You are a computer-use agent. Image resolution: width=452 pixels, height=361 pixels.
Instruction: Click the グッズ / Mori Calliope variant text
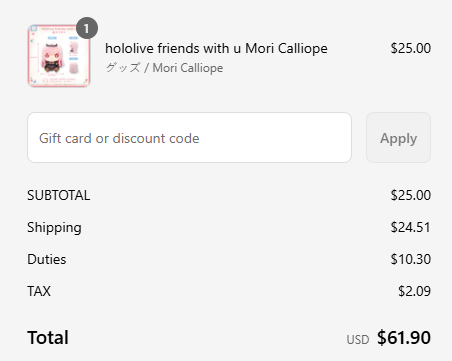point(164,68)
